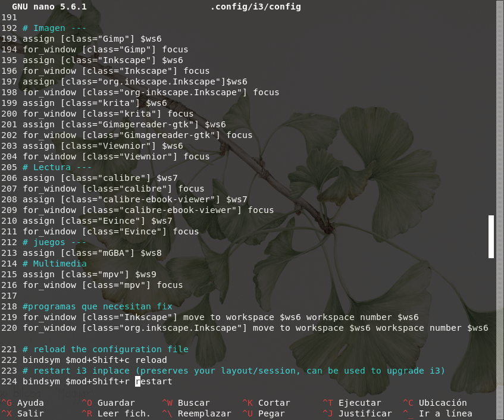Click the terminal scrollbar thumb
Image resolution: width=504 pixels, height=420 pixels.
pyautogui.click(x=492, y=236)
